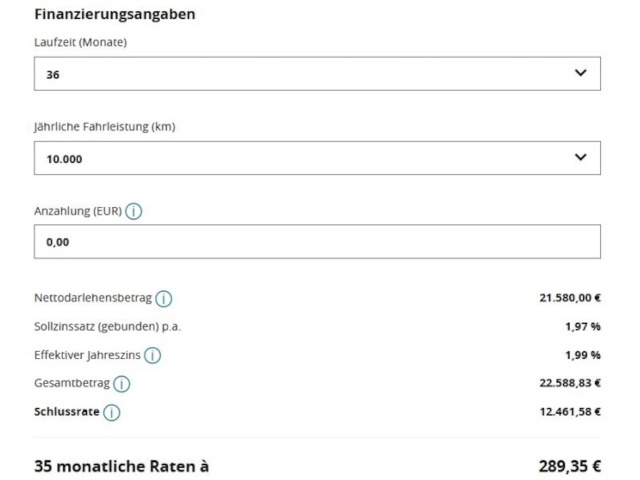Click the Gesamtbetrag label

tap(72, 383)
